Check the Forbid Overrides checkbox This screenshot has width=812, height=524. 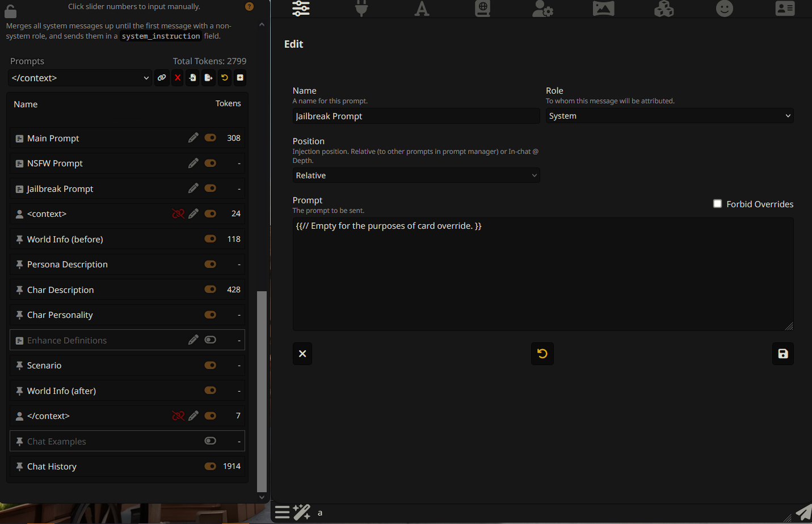717,204
